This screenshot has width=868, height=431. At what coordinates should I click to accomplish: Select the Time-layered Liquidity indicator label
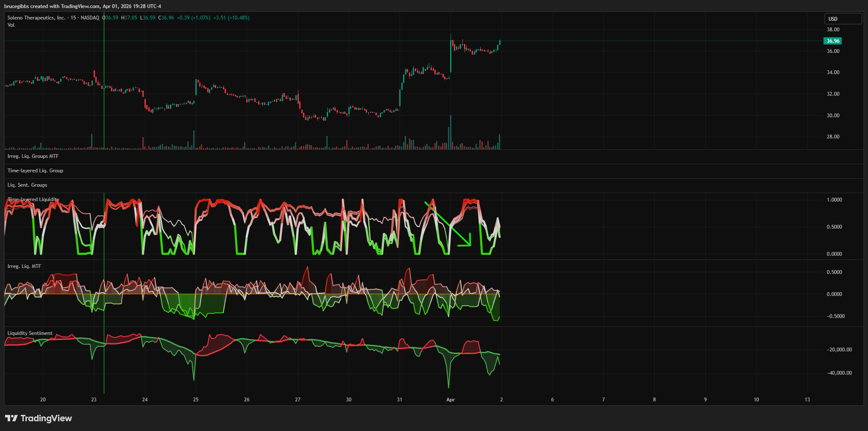33,199
